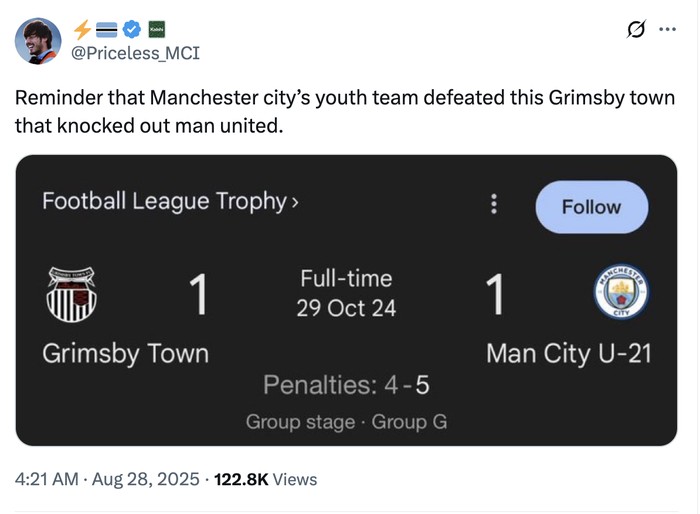Select the Grimsby Town team name
The image size is (700, 514).
[x=125, y=353]
